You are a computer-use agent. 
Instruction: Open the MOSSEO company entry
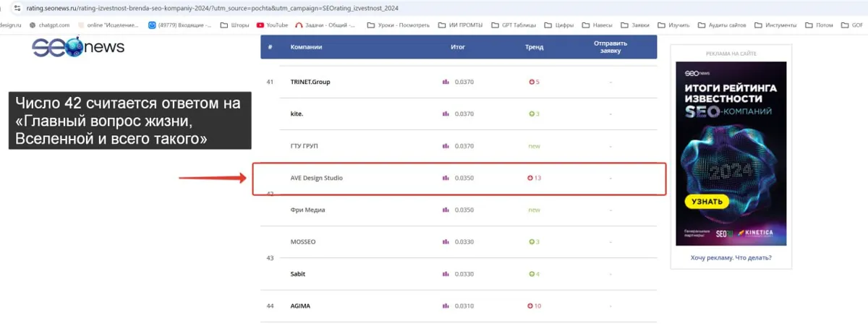[303, 242]
